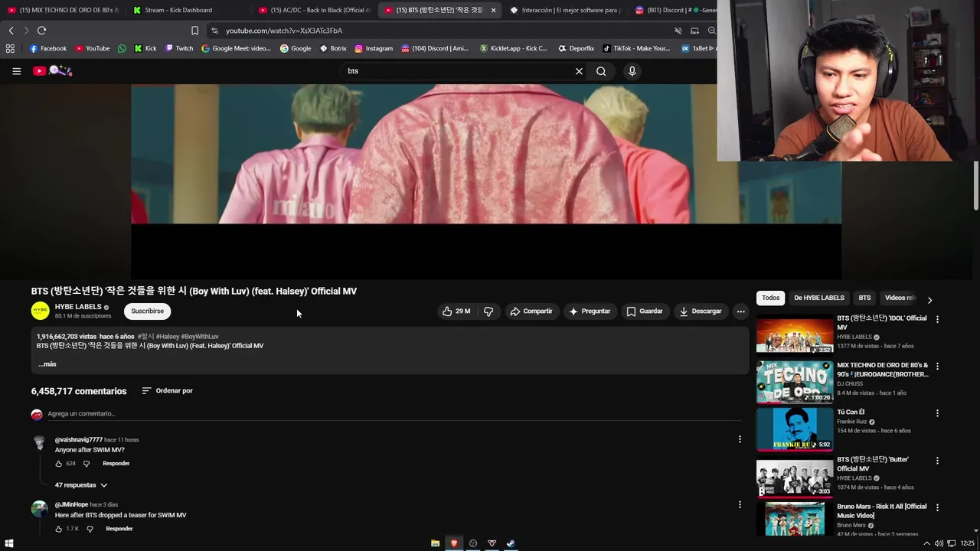Click the search magnifier button
The height and width of the screenshot is (551, 980).
pos(601,71)
